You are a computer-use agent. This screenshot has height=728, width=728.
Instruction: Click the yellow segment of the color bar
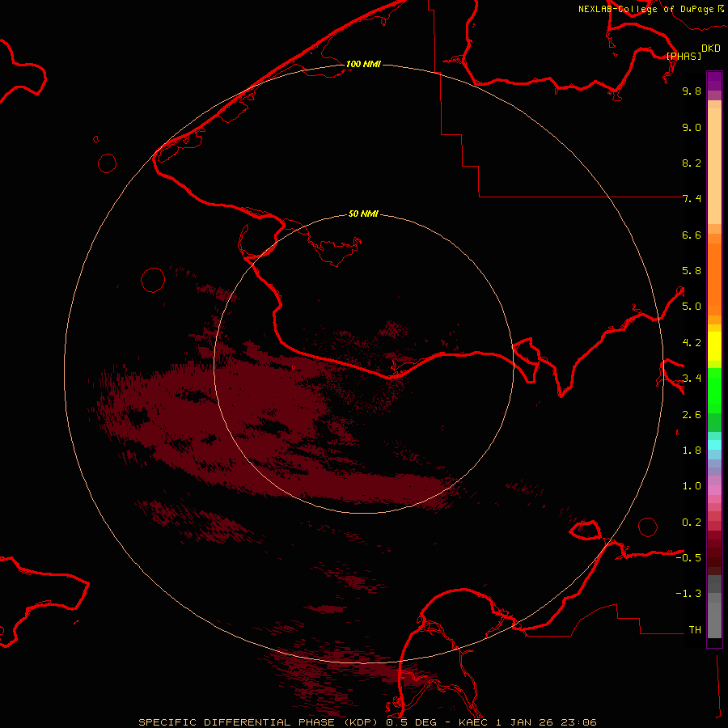click(x=714, y=346)
